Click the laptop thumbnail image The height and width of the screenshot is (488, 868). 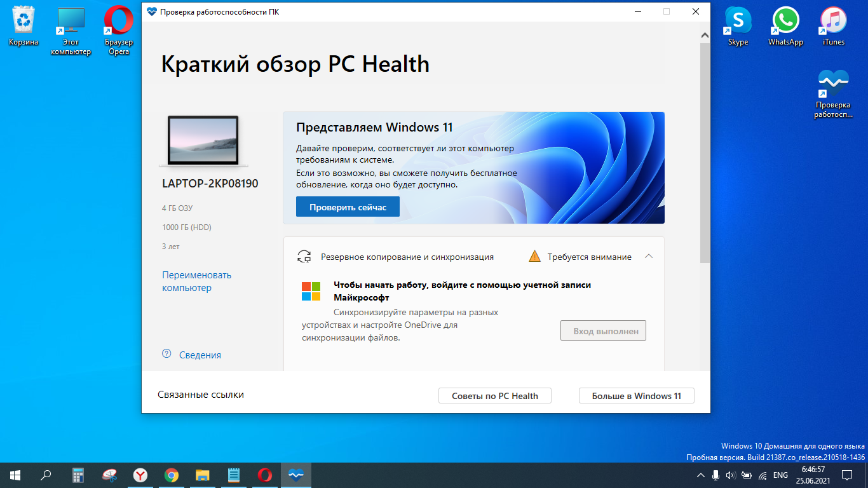click(x=203, y=141)
